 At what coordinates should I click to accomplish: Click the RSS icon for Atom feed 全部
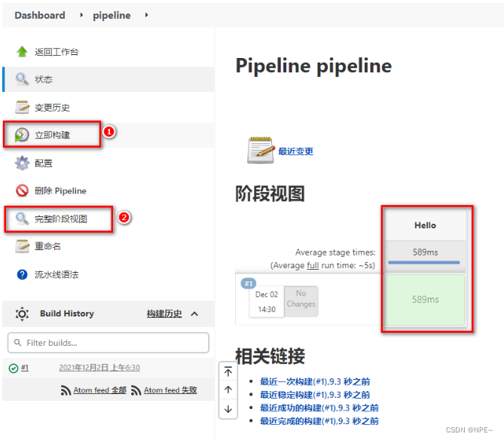click(x=66, y=390)
